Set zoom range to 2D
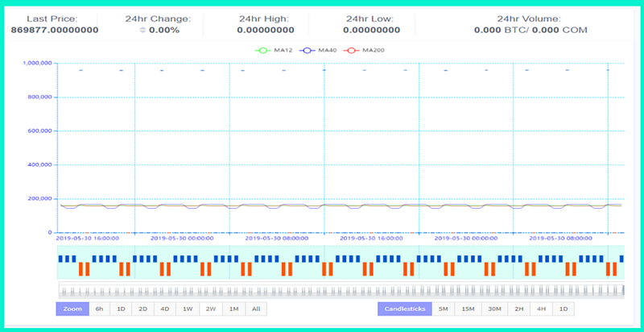 tap(143, 309)
